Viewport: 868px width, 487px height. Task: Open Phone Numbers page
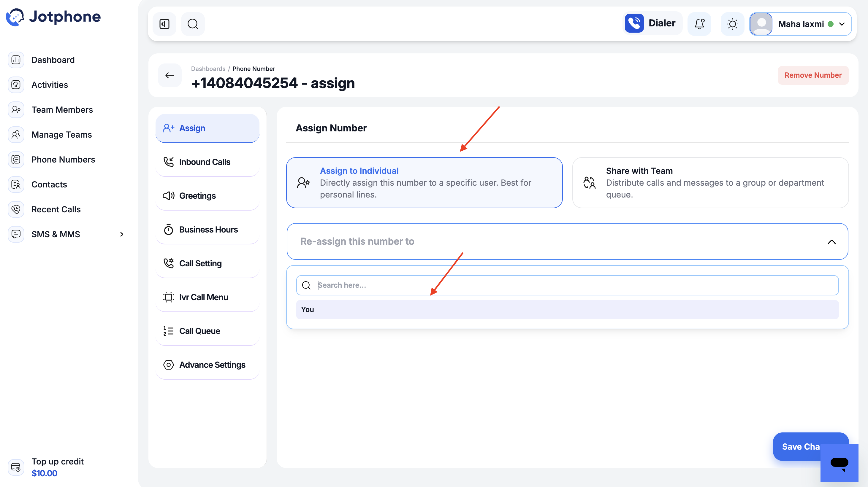coord(63,160)
